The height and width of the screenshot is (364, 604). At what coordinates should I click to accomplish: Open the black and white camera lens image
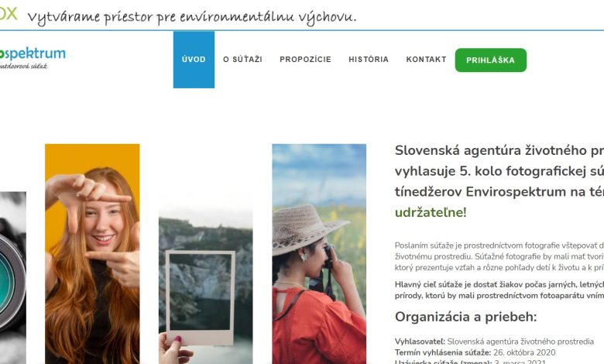coord(13,278)
